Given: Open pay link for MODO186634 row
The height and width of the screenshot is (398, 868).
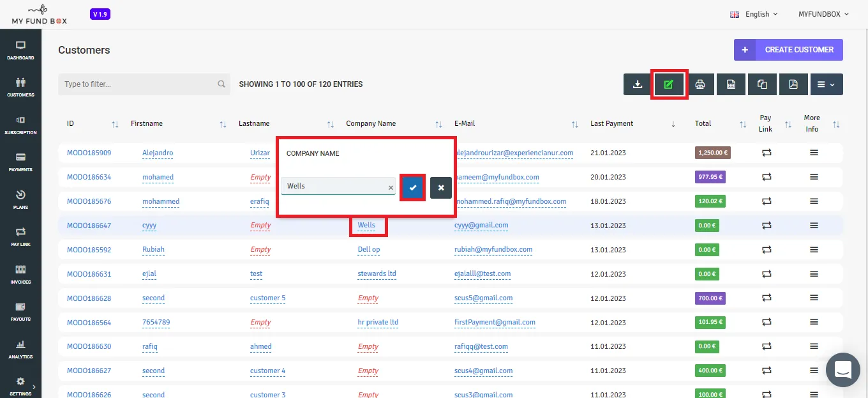Looking at the screenshot, I should pos(767,177).
